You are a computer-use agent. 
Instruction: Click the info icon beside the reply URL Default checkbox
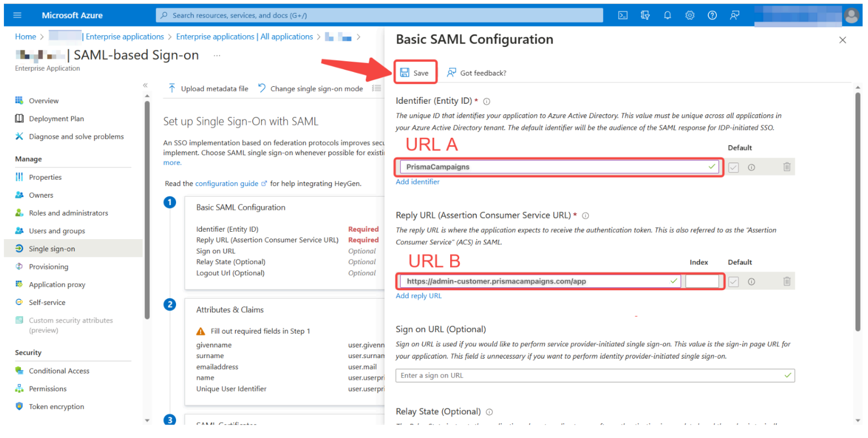[751, 282]
